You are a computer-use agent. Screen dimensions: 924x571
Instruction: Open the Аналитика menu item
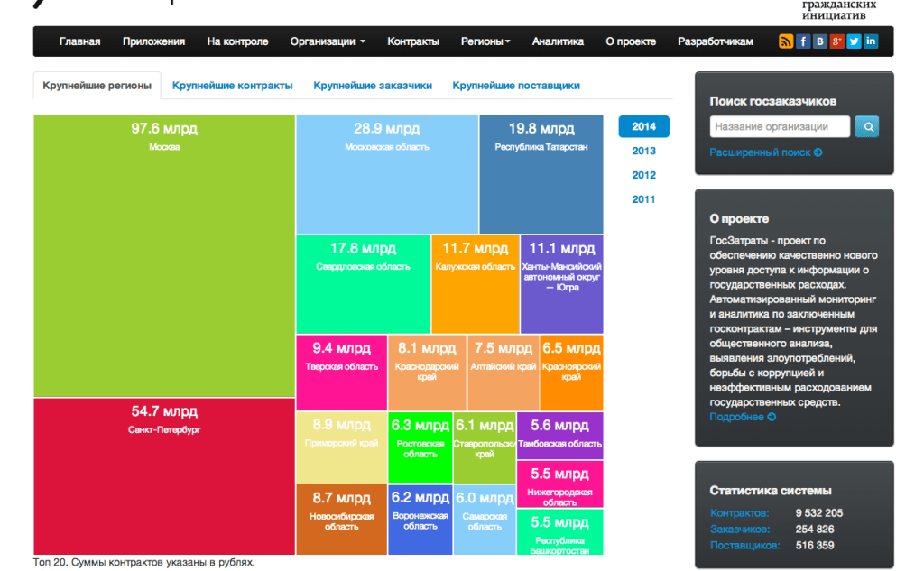click(x=558, y=41)
